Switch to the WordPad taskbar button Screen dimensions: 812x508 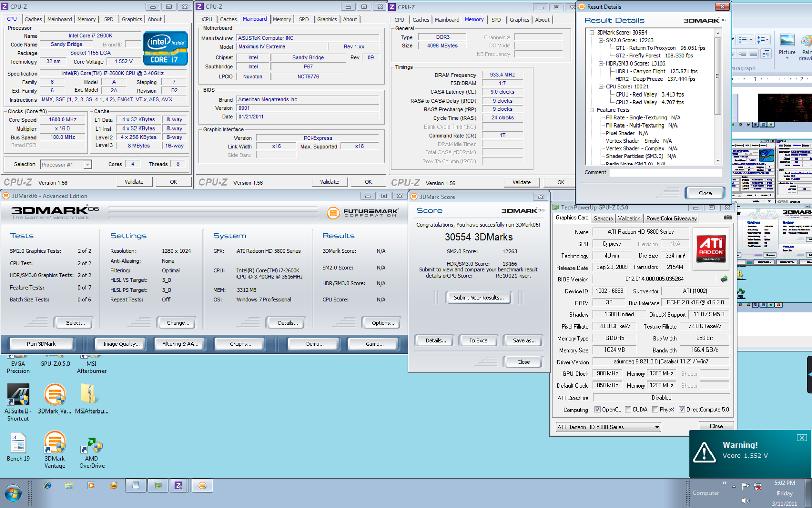pos(136,486)
